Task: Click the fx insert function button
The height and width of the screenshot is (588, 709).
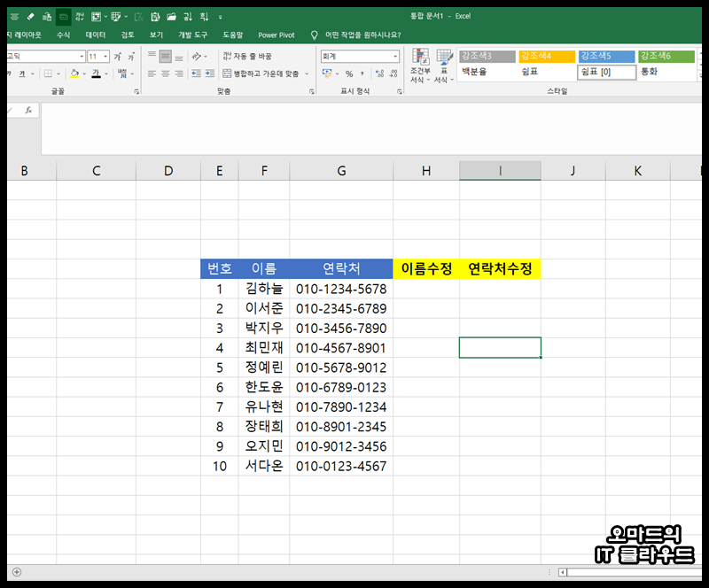Action: [28, 110]
